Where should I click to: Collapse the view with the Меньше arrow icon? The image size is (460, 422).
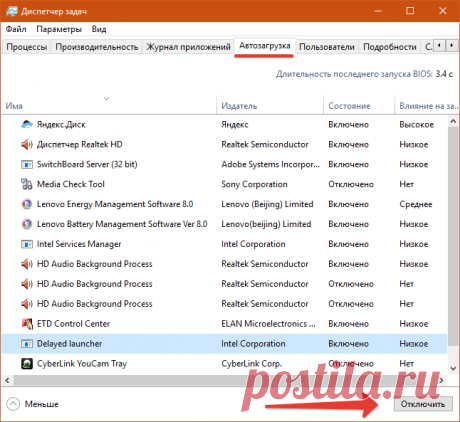coord(13,404)
